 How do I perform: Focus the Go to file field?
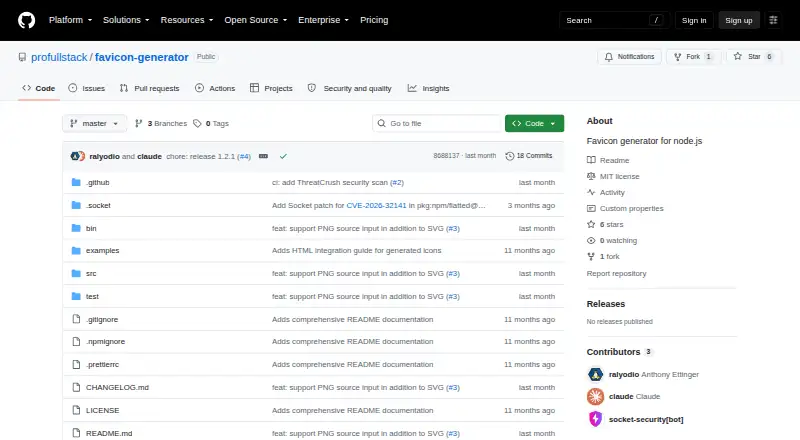point(437,124)
